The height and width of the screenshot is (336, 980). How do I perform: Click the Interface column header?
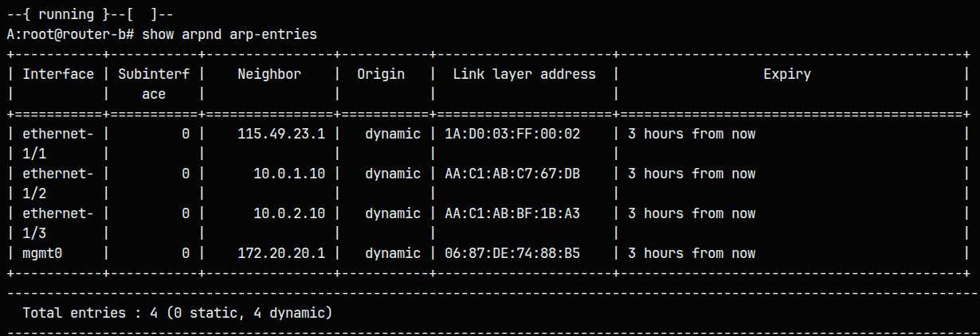pyautogui.click(x=58, y=74)
